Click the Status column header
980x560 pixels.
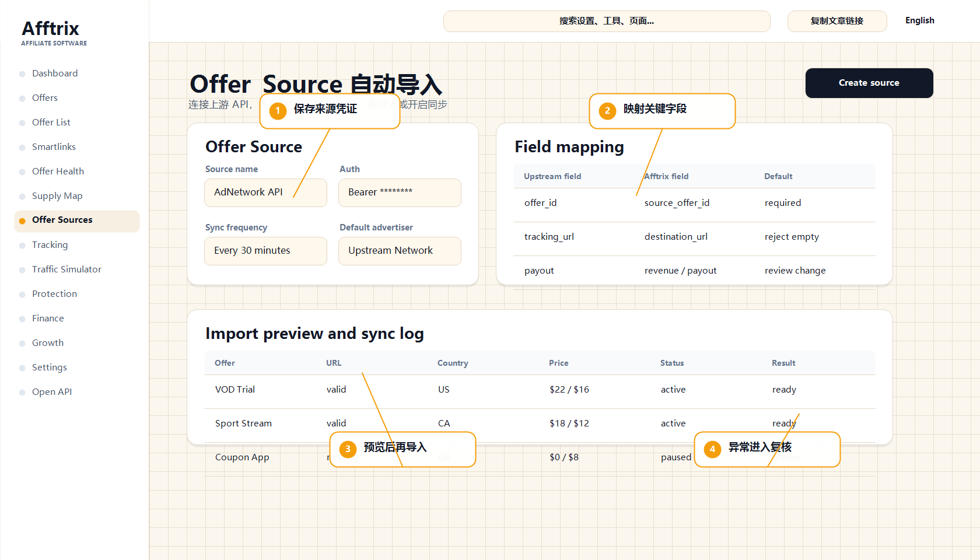672,363
